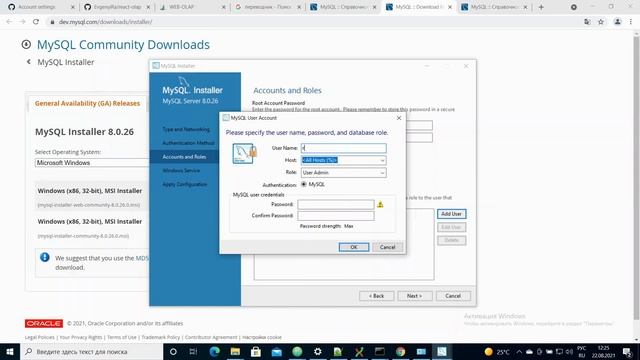Reload the page in Chrome
Image resolution: width=640 pixels, height=360 pixels.
[x=36, y=22]
